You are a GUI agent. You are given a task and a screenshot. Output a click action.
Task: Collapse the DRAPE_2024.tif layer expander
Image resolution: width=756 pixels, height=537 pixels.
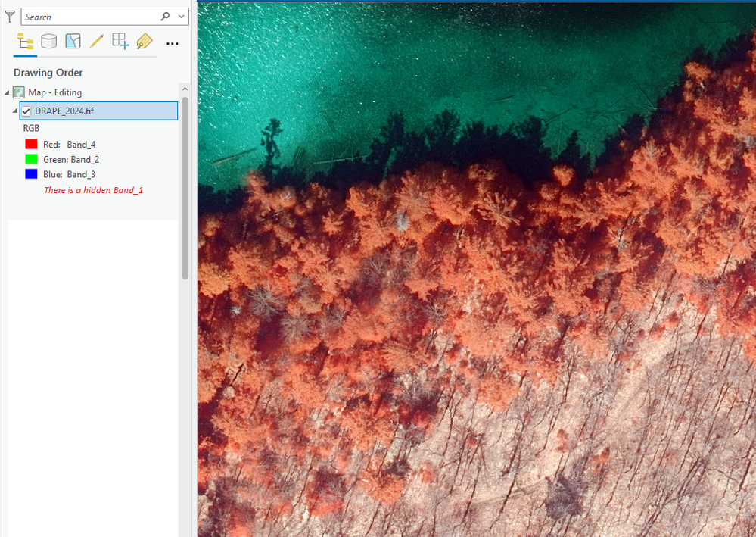[x=15, y=111]
